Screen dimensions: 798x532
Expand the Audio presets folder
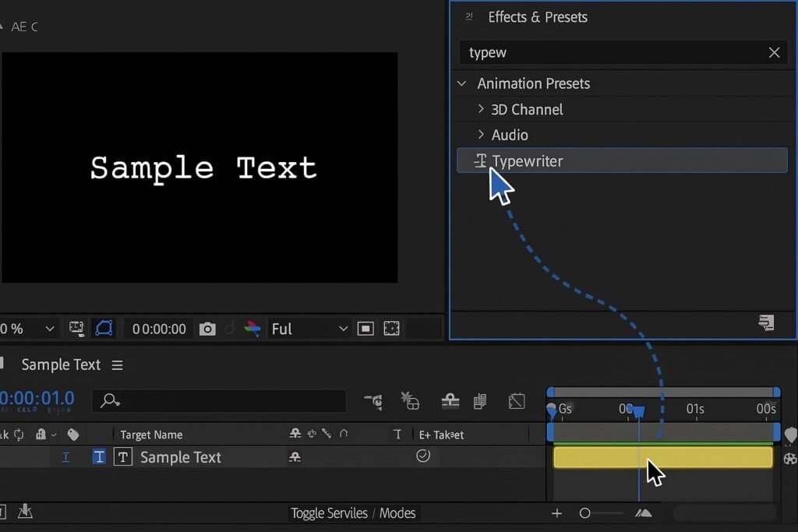coord(481,135)
